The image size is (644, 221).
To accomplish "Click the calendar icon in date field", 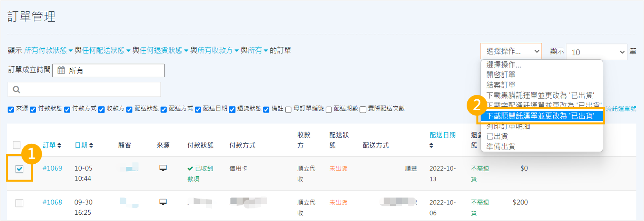I will tap(61, 71).
